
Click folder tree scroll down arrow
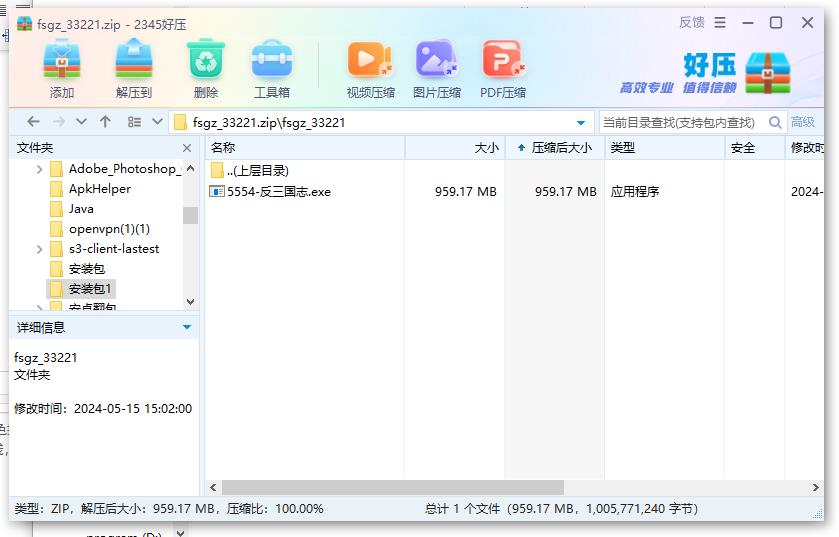pyautogui.click(x=190, y=302)
